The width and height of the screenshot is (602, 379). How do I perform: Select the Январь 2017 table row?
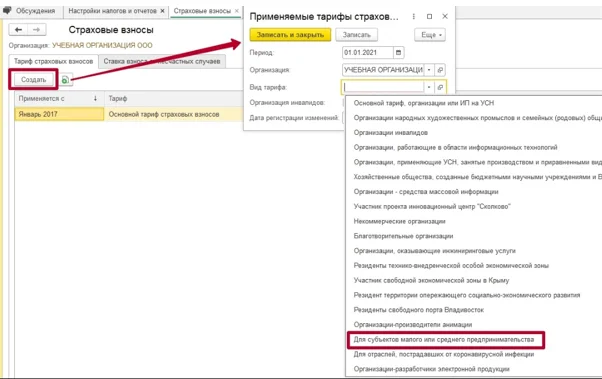tap(129, 114)
